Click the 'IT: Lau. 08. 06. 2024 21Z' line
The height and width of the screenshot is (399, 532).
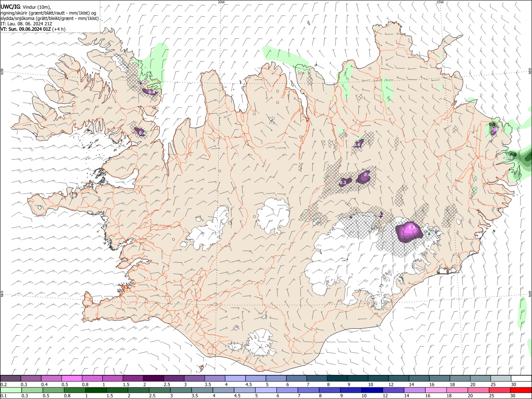(x=26, y=24)
